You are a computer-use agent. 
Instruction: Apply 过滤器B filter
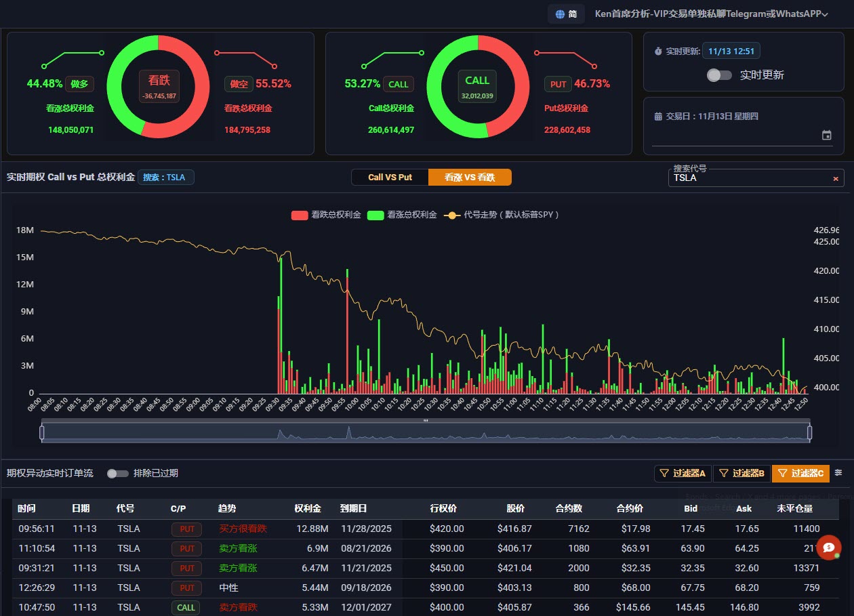pos(742,474)
